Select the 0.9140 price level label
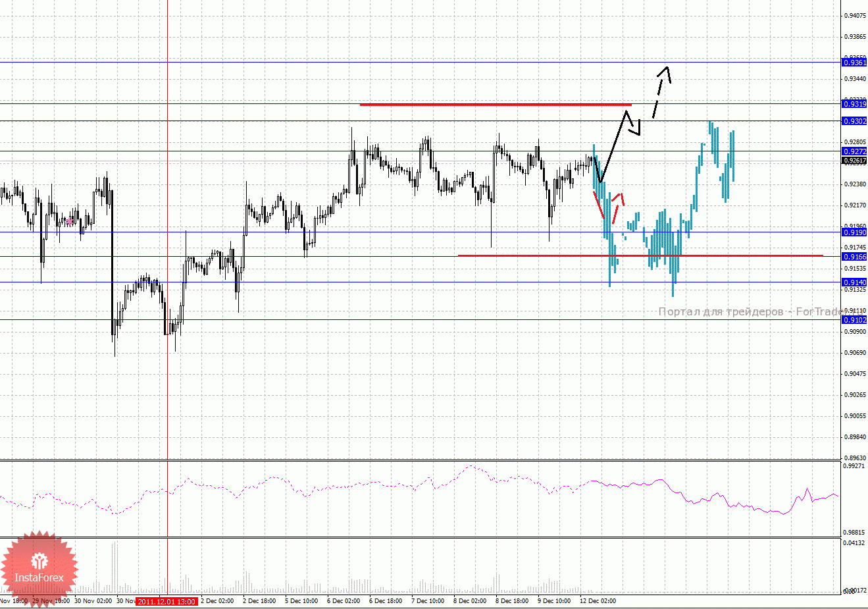The image size is (868, 609). (x=855, y=282)
